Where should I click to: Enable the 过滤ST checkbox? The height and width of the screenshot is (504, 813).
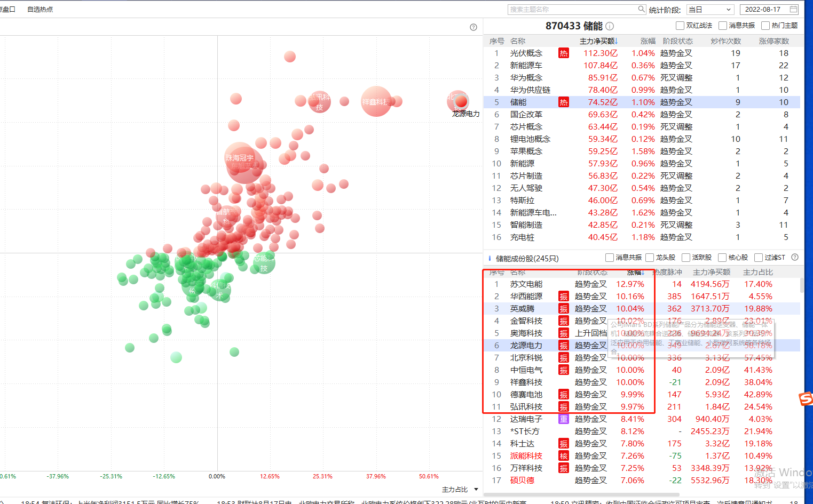(x=758, y=258)
